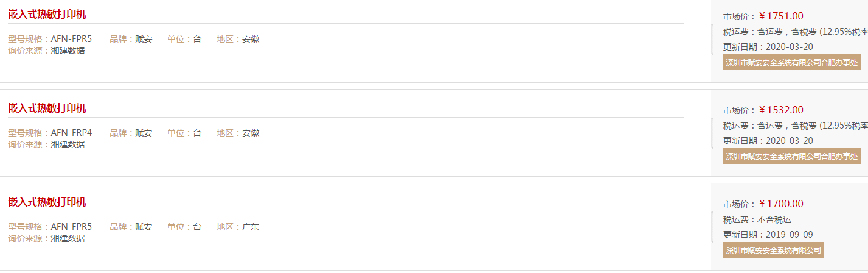The width and height of the screenshot is (868, 273).
Task: Click 湘建数据 source in the AFN-FRP4 listing
Action: (x=68, y=144)
